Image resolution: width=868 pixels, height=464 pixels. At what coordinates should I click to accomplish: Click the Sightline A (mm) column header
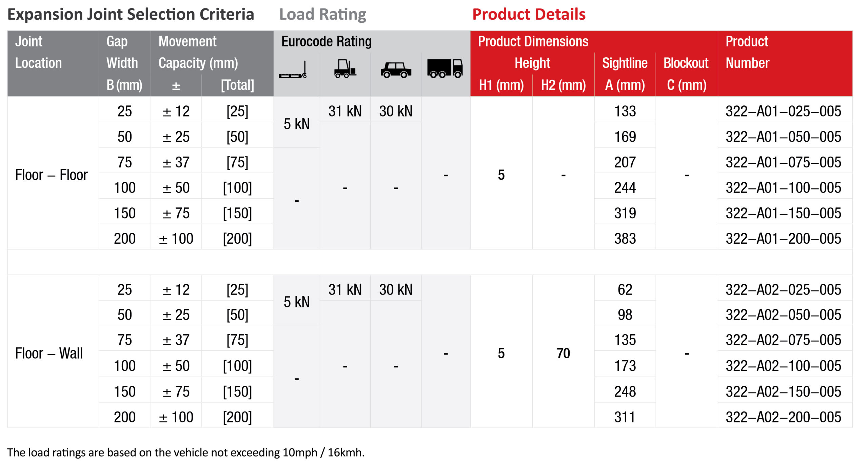(x=625, y=74)
